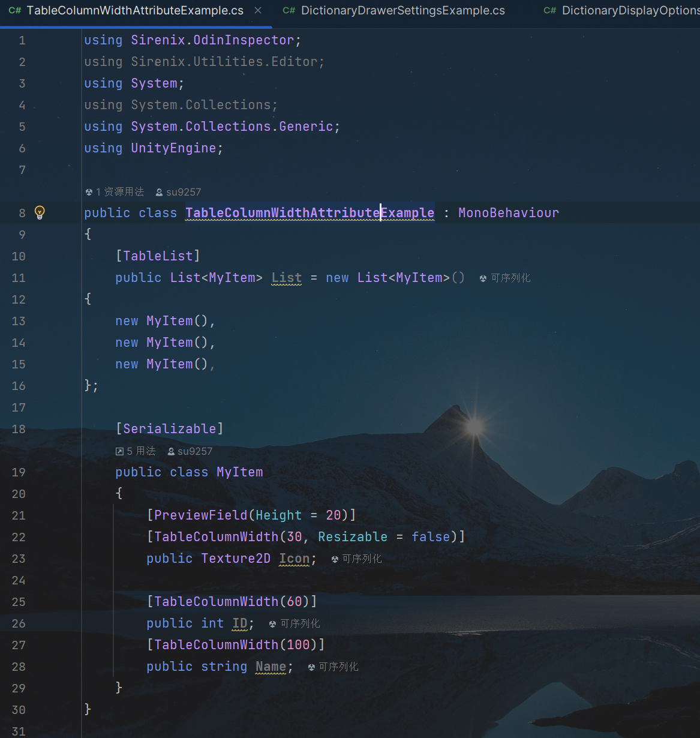Click the C# icon on DictionaryDrawerSettingsExample tab

[x=289, y=11]
